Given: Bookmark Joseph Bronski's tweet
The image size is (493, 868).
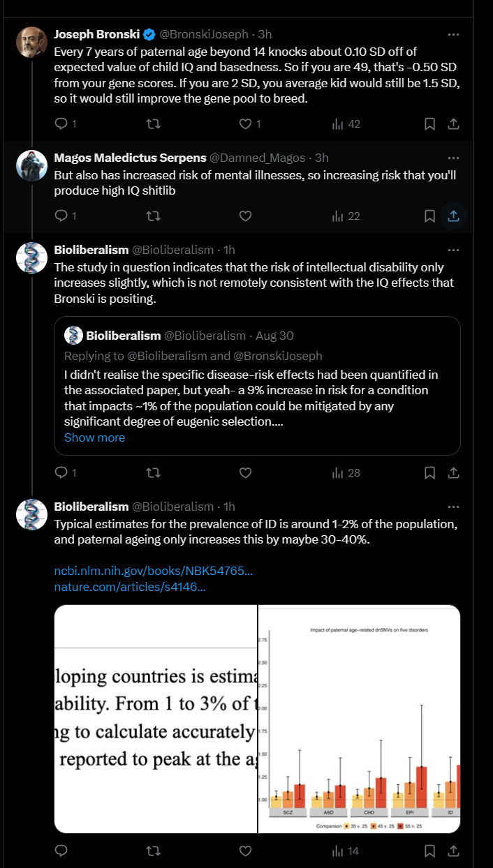Looking at the screenshot, I should [430, 124].
